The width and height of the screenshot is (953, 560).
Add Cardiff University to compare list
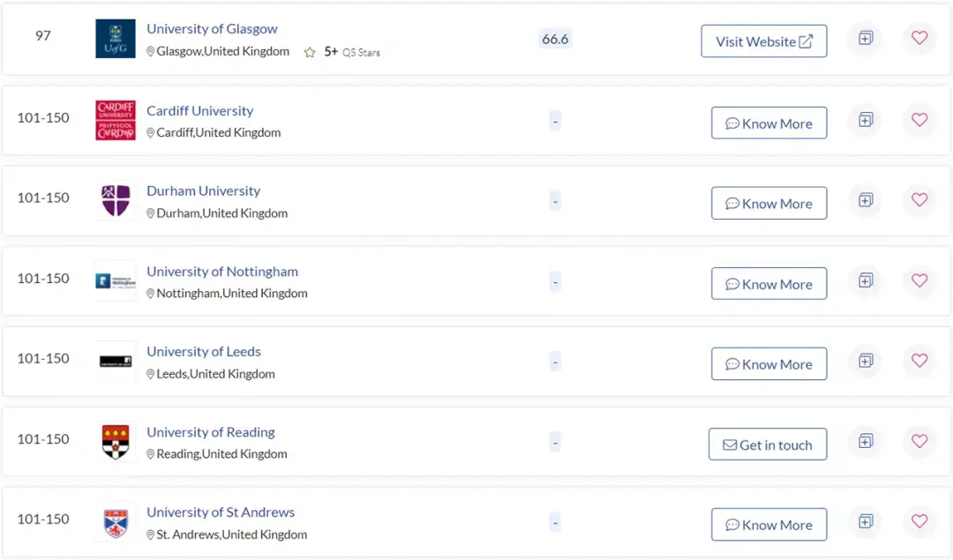tap(866, 120)
